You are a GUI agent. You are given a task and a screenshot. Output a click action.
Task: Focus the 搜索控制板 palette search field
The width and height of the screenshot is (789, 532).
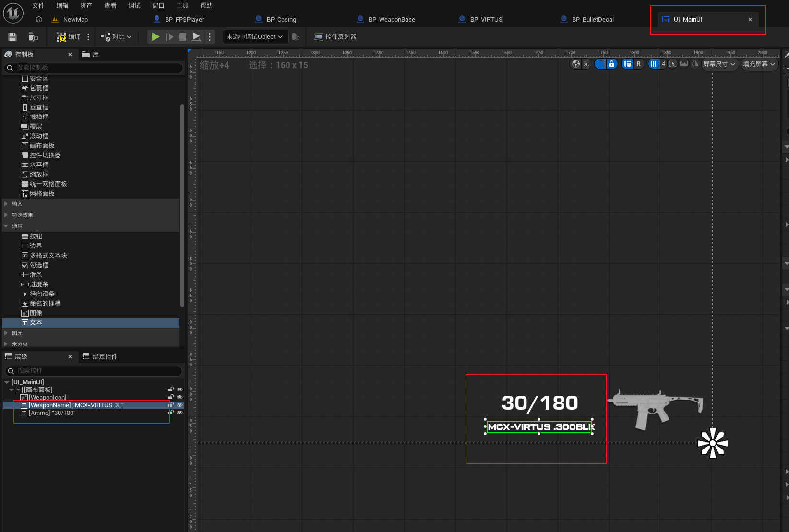94,68
